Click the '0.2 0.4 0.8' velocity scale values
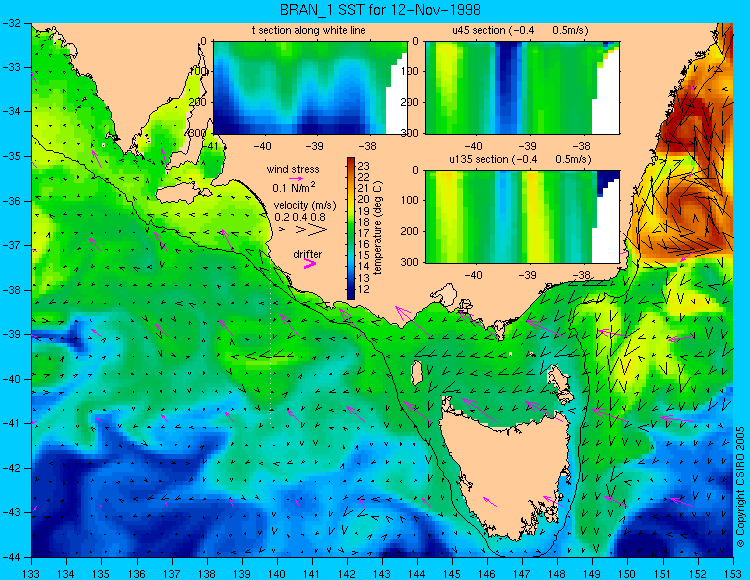The image size is (750, 580). pyautogui.click(x=300, y=217)
